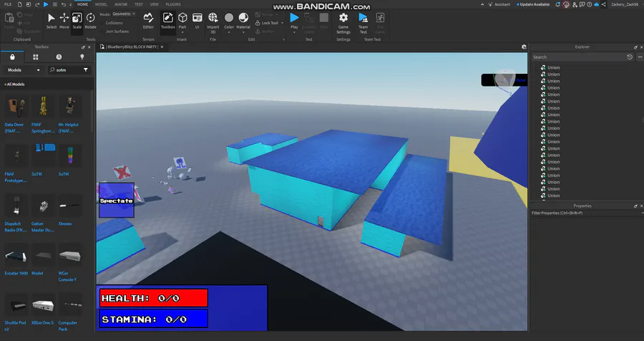Open the Terrain Editor
Screen dimensions: 644x341
click(148, 21)
